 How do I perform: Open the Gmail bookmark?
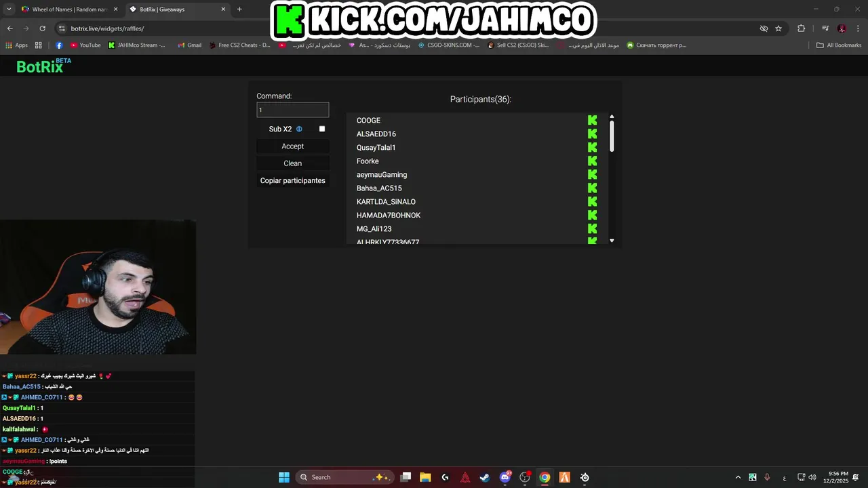(x=189, y=45)
